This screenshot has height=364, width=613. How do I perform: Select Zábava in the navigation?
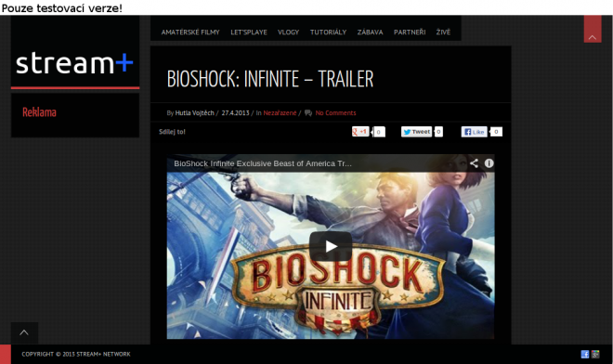pyautogui.click(x=370, y=32)
